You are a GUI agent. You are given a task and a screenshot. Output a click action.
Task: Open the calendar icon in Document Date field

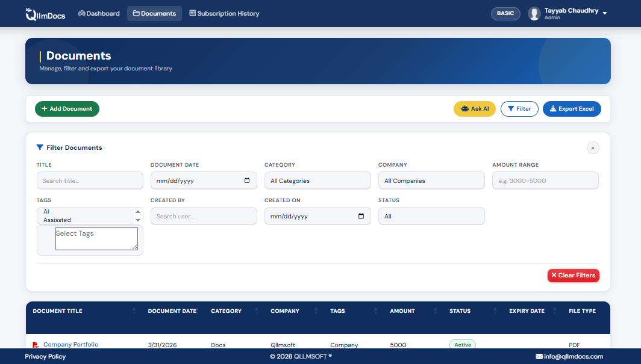pyautogui.click(x=246, y=180)
